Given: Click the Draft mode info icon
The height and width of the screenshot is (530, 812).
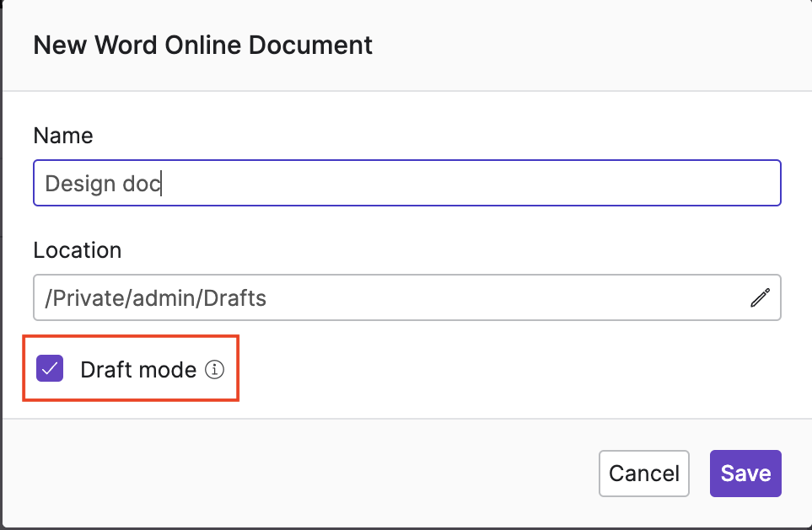Looking at the screenshot, I should [215, 369].
